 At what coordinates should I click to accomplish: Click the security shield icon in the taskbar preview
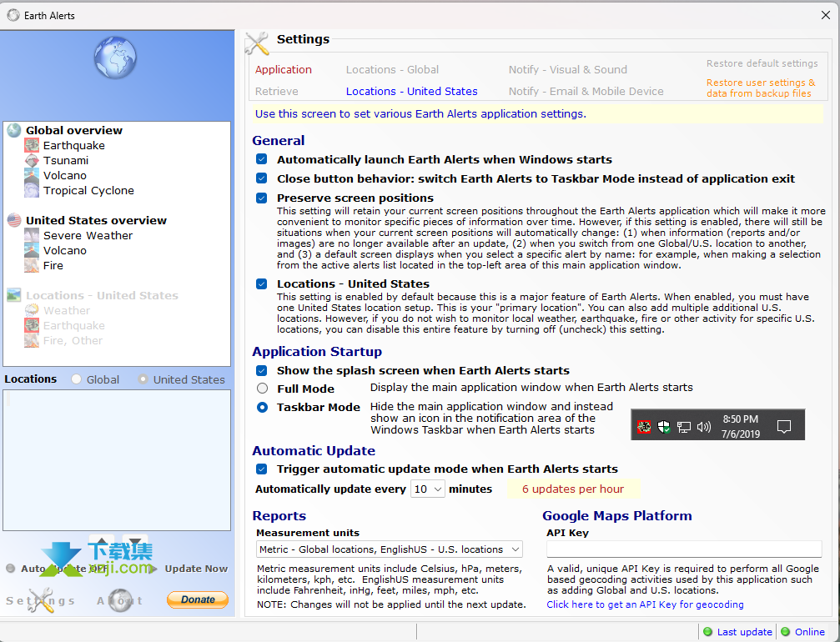point(664,427)
